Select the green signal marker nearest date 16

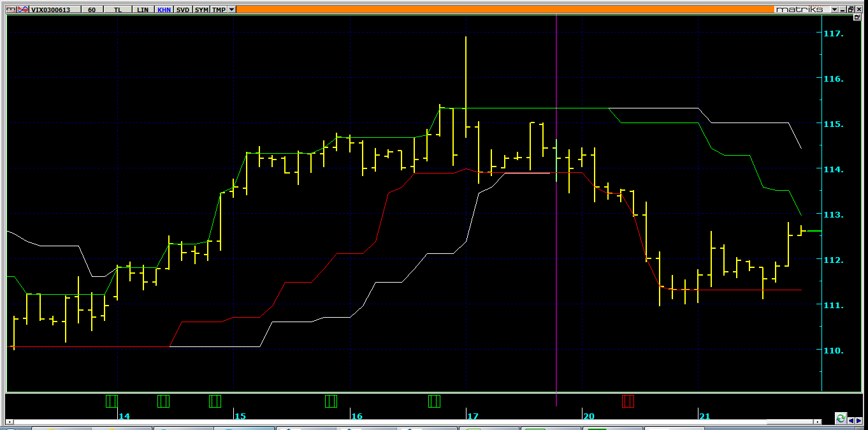pyautogui.click(x=331, y=401)
